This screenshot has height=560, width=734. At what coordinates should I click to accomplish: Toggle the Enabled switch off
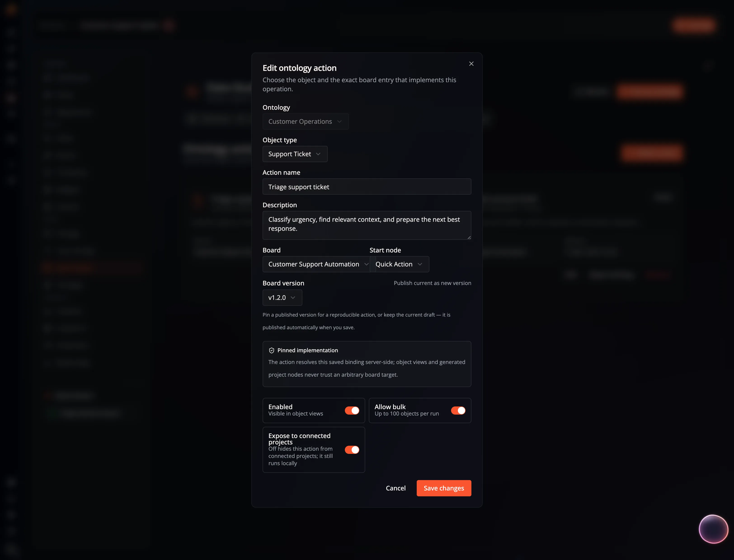[x=352, y=410]
